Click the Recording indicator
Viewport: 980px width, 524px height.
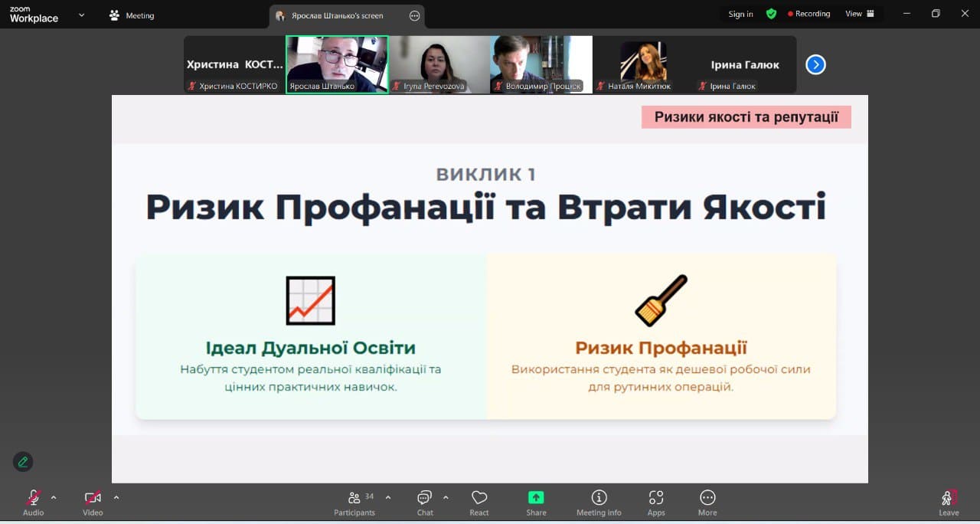point(808,14)
